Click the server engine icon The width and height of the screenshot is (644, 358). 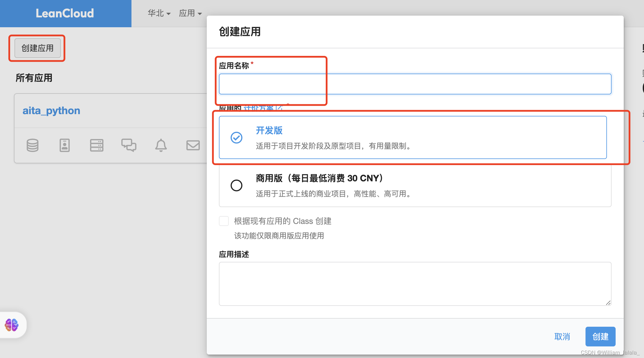pos(97,145)
